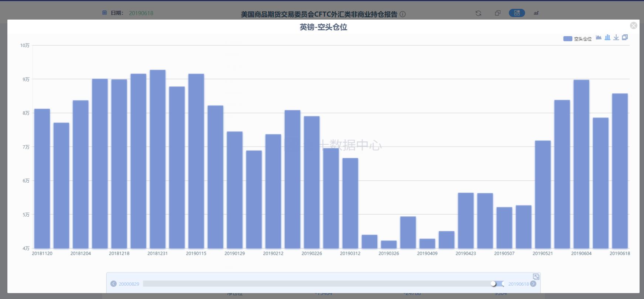Open the trend chart icon in header
Screen dimensions: 644x299
(x=536, y=13)
